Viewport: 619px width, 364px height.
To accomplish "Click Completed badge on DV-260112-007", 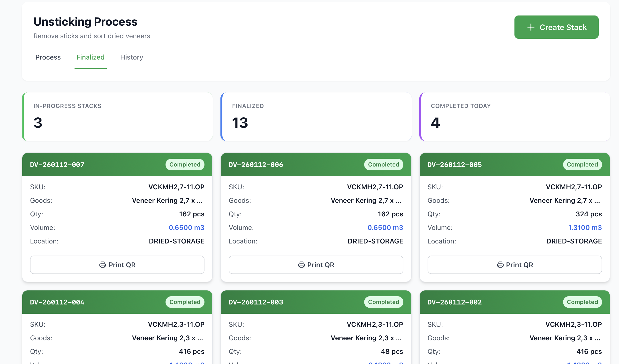I will point(185,165).
